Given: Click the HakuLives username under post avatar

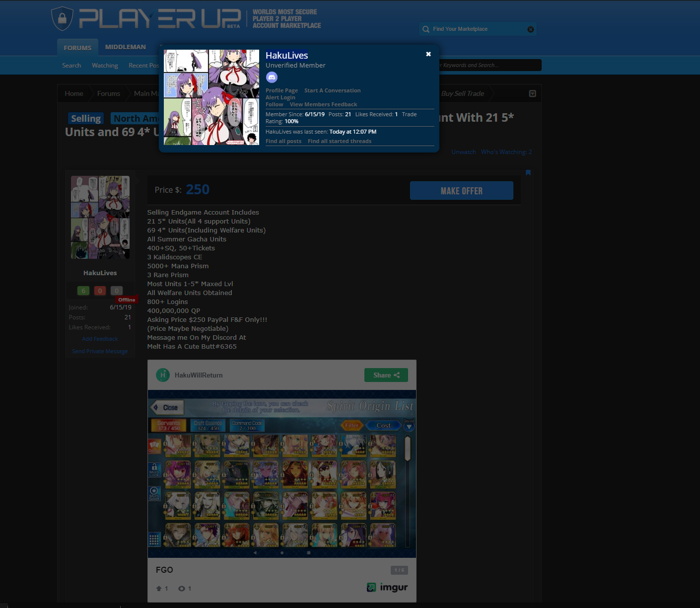Looking at the screenshot, I should click(x=100, y=273).
